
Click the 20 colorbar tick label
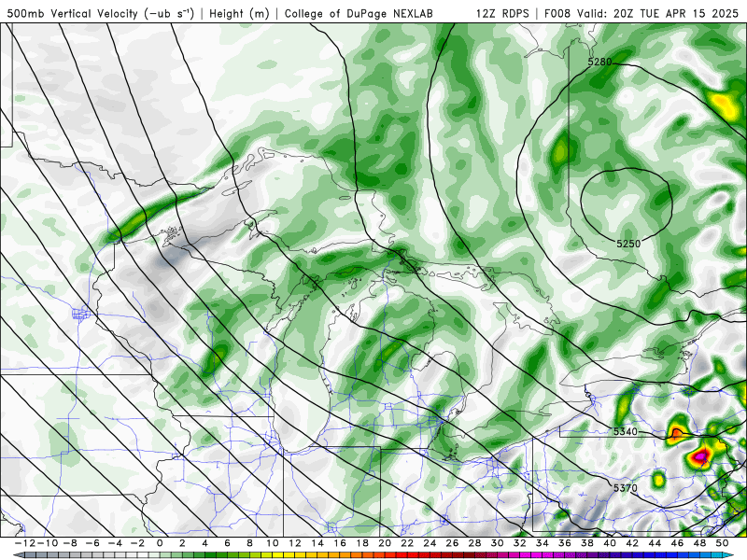(x=385, y=543)
